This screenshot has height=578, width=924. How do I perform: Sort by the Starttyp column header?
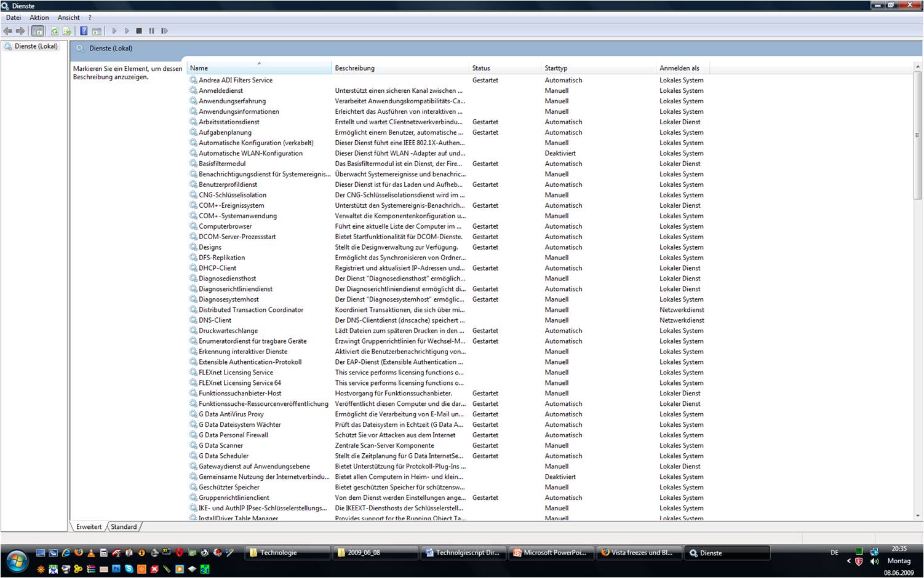click(599, 68)
